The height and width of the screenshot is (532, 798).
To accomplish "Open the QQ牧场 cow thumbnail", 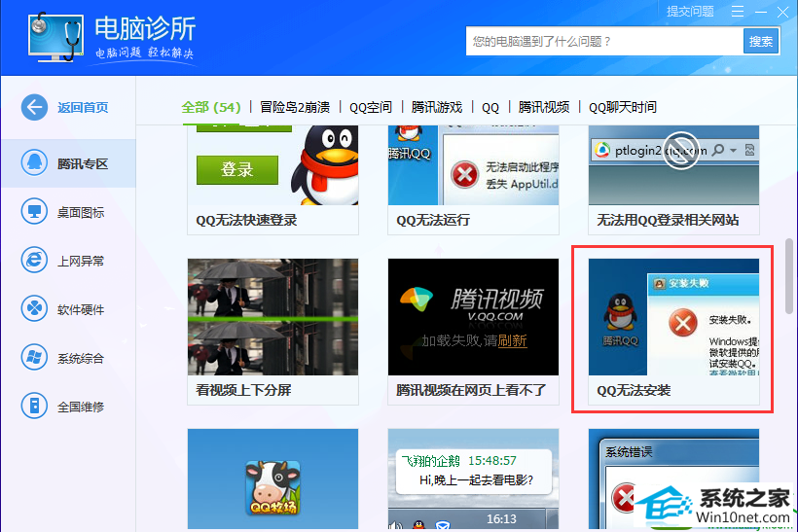I will (x=272, y=479).
